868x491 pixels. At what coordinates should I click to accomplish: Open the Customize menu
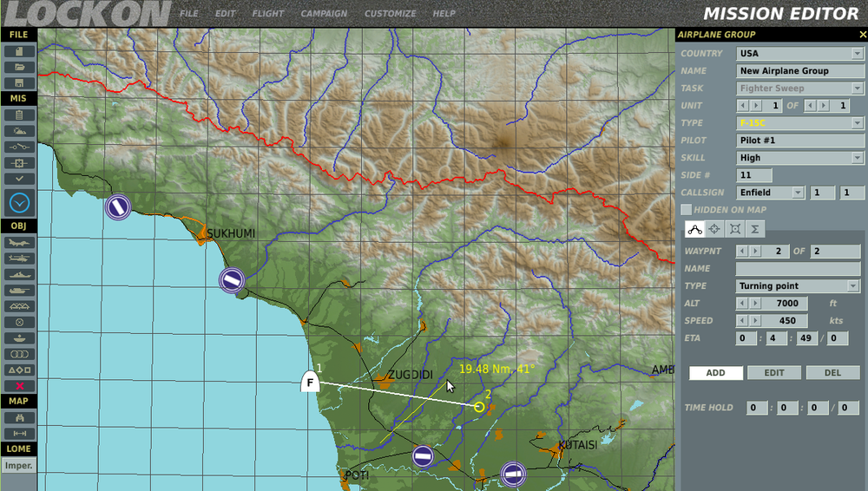pos(391,13)
